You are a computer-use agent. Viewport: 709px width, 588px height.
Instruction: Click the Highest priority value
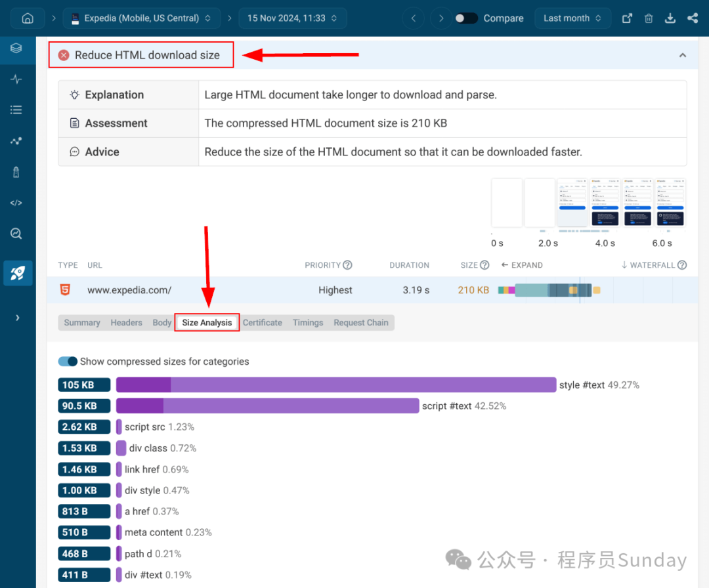pos(335,290)
